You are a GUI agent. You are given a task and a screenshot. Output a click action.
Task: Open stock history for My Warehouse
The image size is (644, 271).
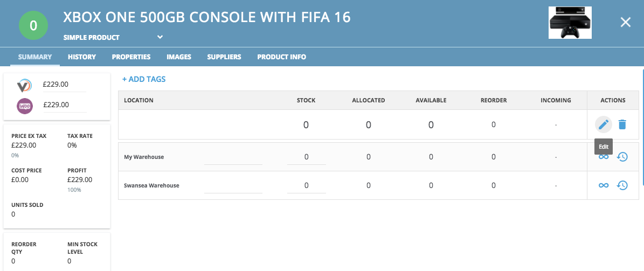click(x=622, y=157)
